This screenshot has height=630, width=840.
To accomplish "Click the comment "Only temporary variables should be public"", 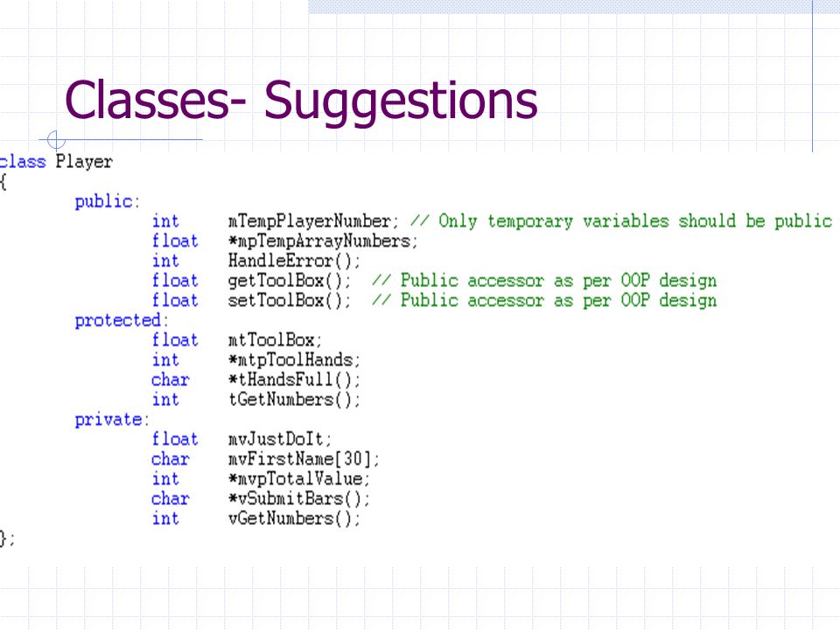I will click(x=635, y=221).
